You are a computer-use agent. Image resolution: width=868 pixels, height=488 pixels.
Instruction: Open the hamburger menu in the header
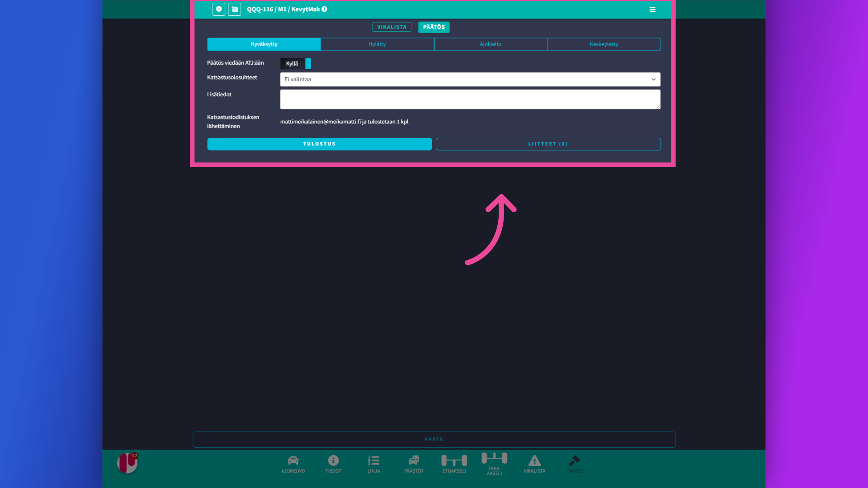pos(652,9)
